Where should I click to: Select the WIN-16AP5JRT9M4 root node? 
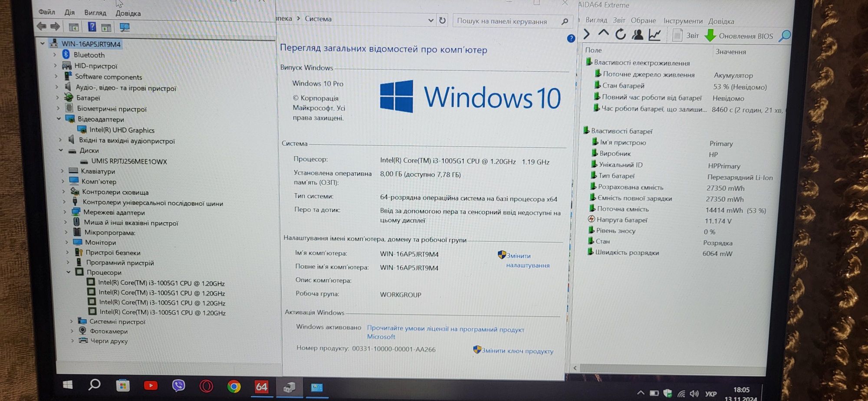coord(91,44)
